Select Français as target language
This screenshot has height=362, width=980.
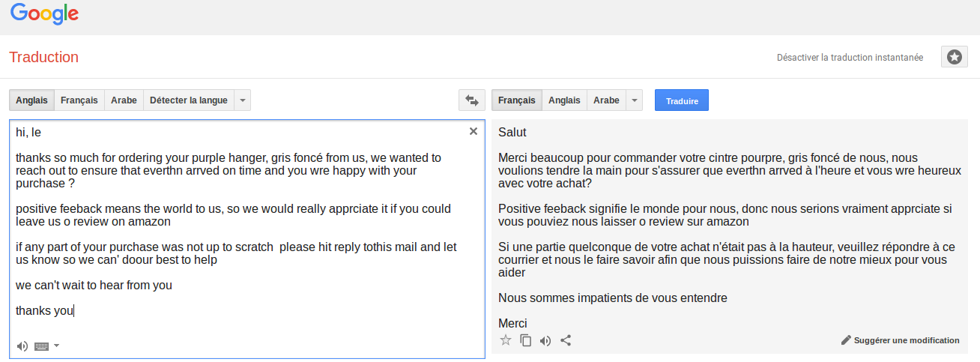(517, 100)
